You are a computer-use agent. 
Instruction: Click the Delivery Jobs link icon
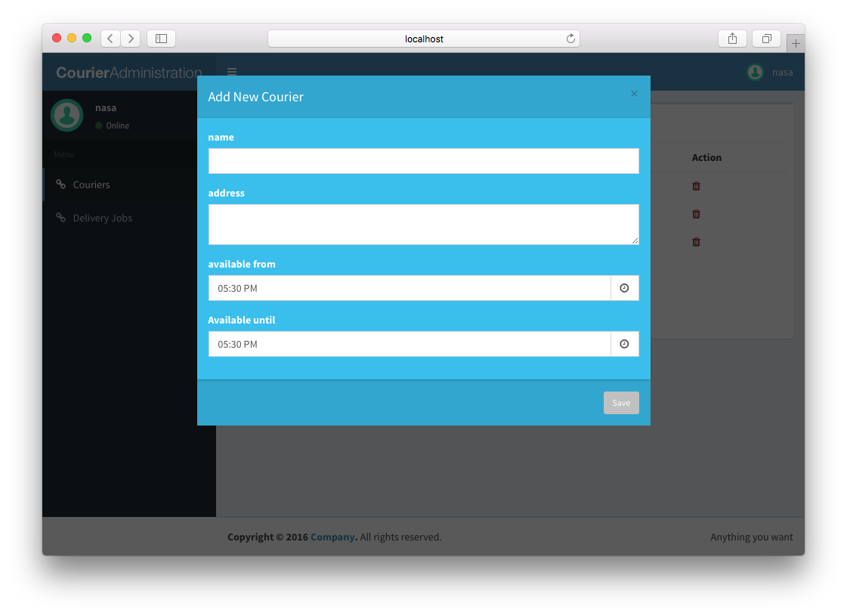click(x=61, y=217)
